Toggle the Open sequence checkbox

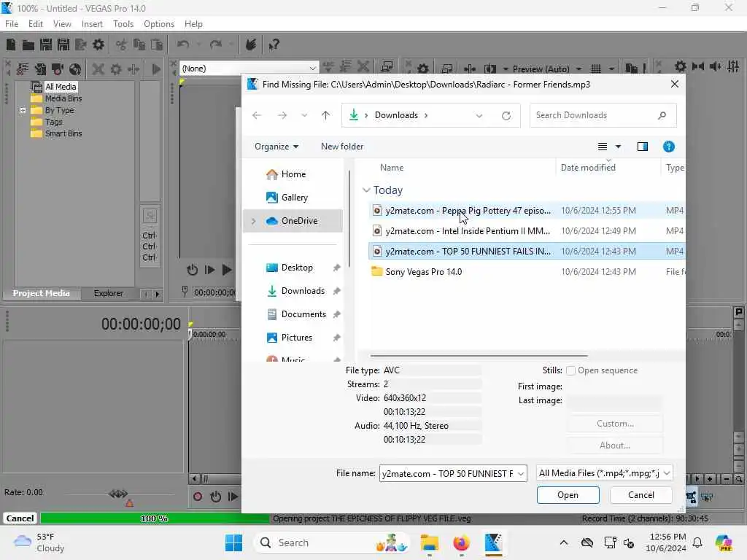coord(570,370)
